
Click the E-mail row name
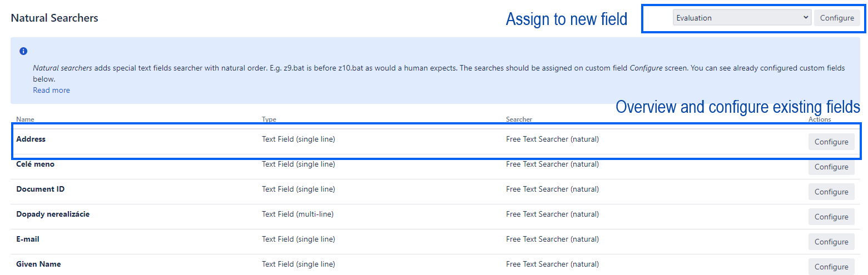pyautogui.click(x=28, y=239)
